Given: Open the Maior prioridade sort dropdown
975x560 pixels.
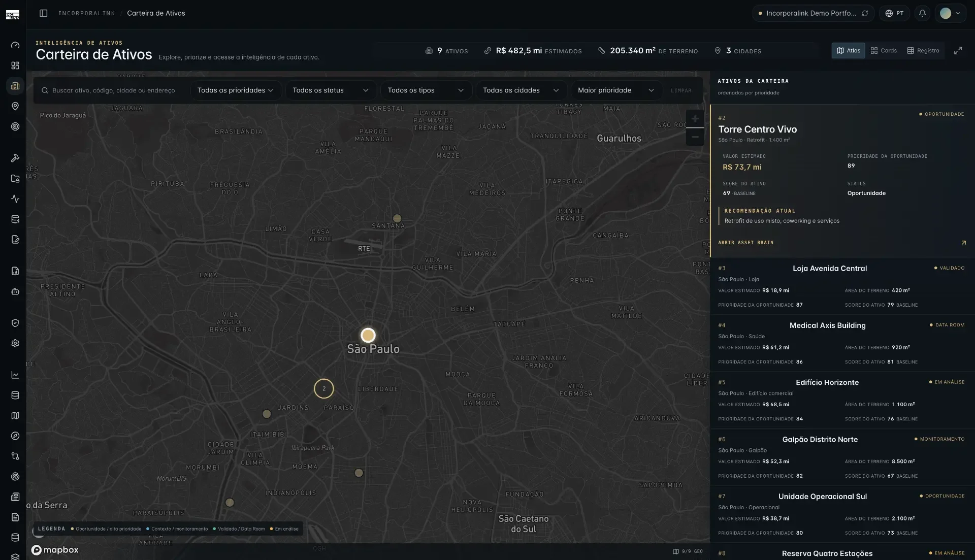Looking at the screenshot, I should pos(616,90).
